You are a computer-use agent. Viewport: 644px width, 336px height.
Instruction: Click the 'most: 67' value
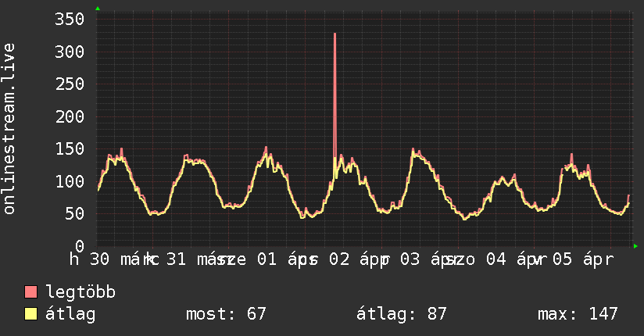(226, 314)
